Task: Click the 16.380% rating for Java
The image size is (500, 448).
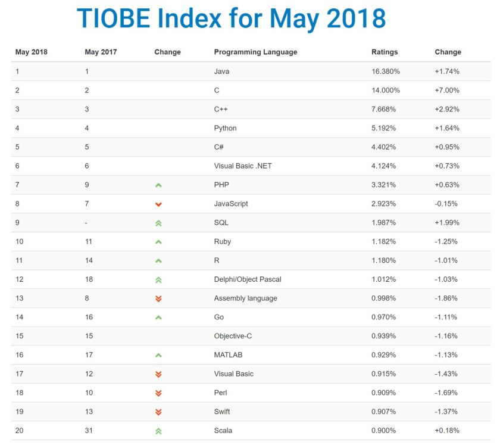Action: [x=386, y=71]
